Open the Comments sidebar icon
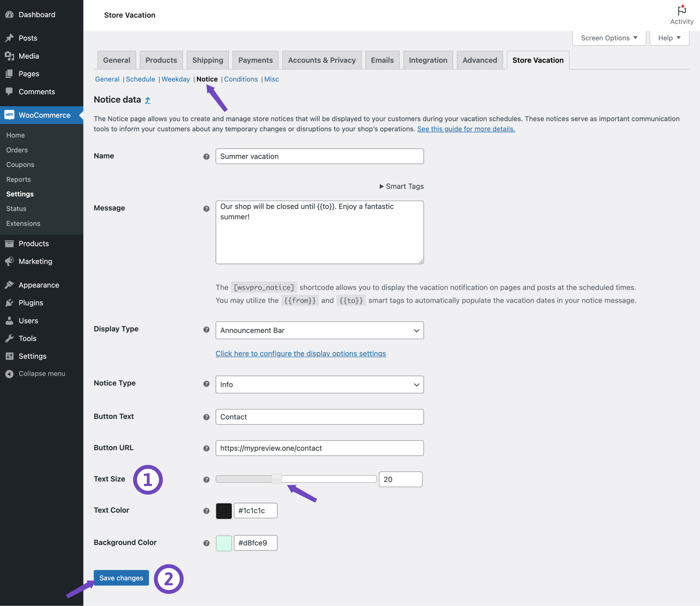Screen dimensions: 700x606 click(10, 92)
